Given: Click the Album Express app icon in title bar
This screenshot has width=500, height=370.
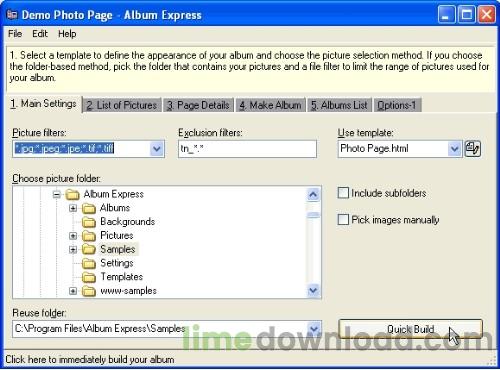Looking at the screenshot, I should tap(12, 14).
